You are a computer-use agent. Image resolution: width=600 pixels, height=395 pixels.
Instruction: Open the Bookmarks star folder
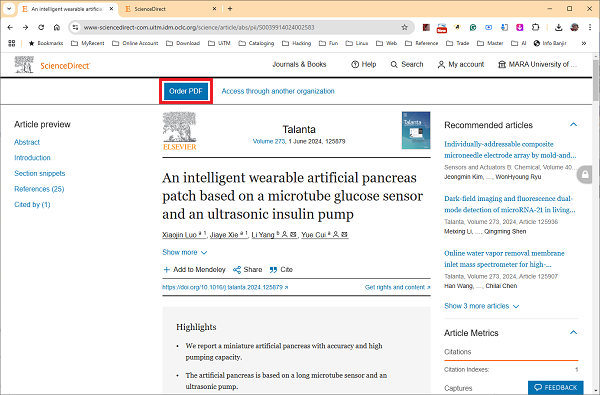click(46, 43)
